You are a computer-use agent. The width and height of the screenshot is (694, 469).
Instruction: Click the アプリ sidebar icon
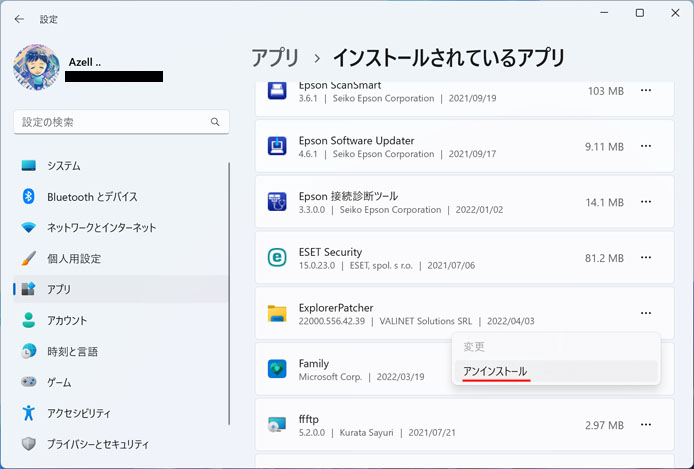pyautogui.click(x=29, y=289)
